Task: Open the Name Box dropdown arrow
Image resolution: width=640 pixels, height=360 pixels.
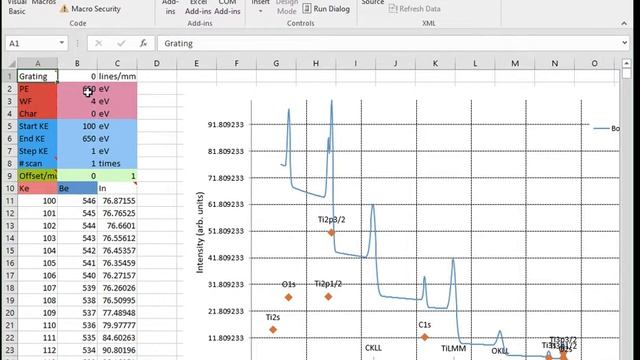Action: tap(62, 43)
